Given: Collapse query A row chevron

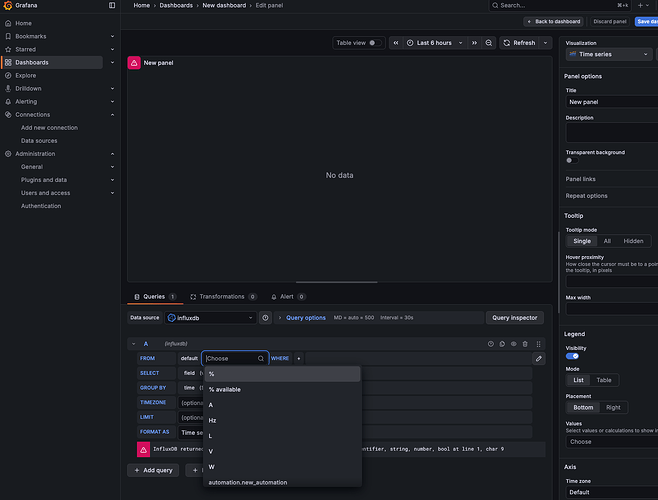Looking at the screenshot, I should [134, 344].
